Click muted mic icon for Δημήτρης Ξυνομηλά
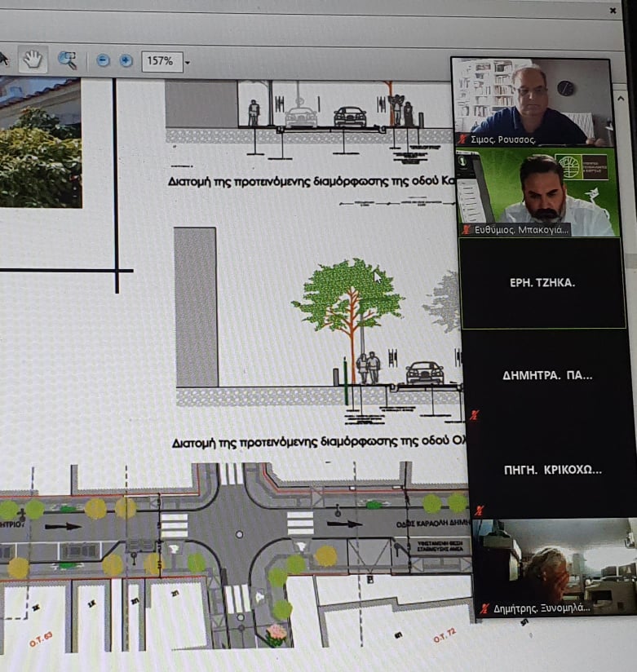 pyautogui.click(x=485, y=608)
